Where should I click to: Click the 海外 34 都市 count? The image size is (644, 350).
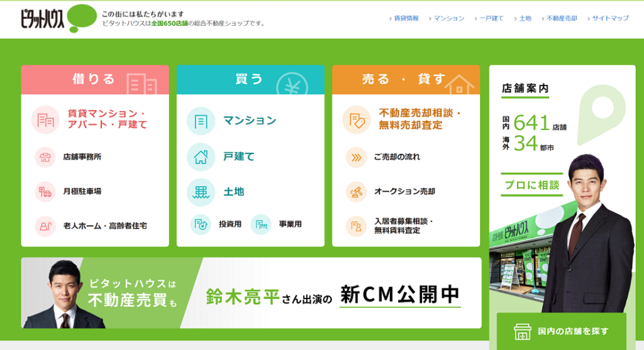[528, 144]
